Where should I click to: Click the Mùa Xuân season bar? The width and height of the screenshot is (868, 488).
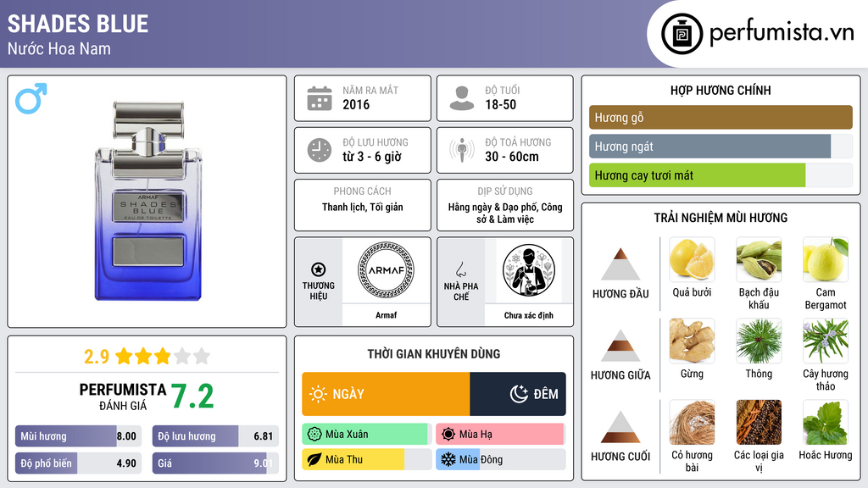[367, 435]
